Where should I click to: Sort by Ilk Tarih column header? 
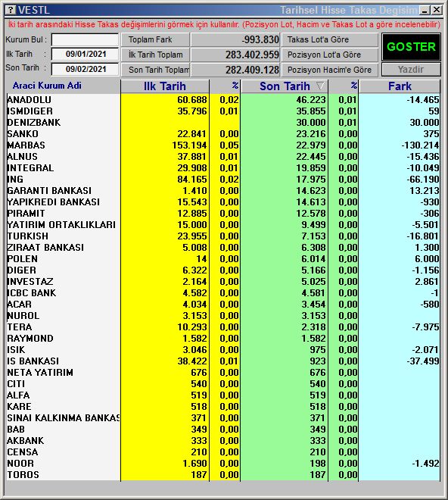165,86
